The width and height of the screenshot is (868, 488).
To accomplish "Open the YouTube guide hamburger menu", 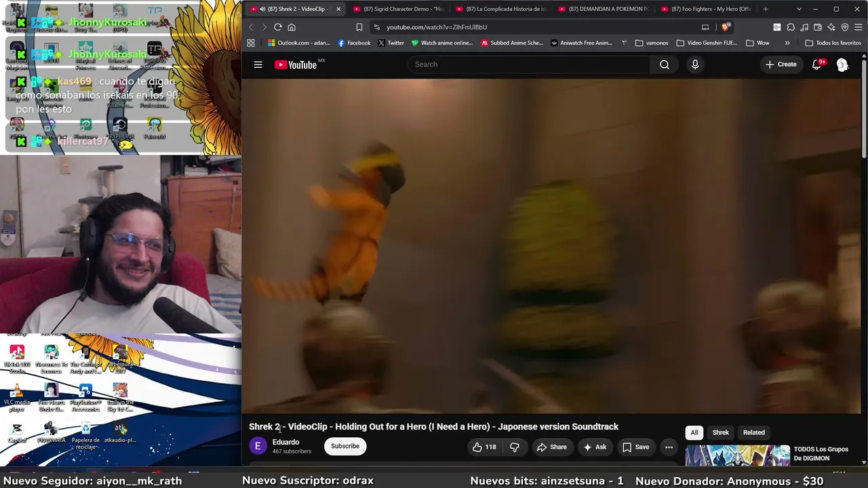I will click(258, 64).
